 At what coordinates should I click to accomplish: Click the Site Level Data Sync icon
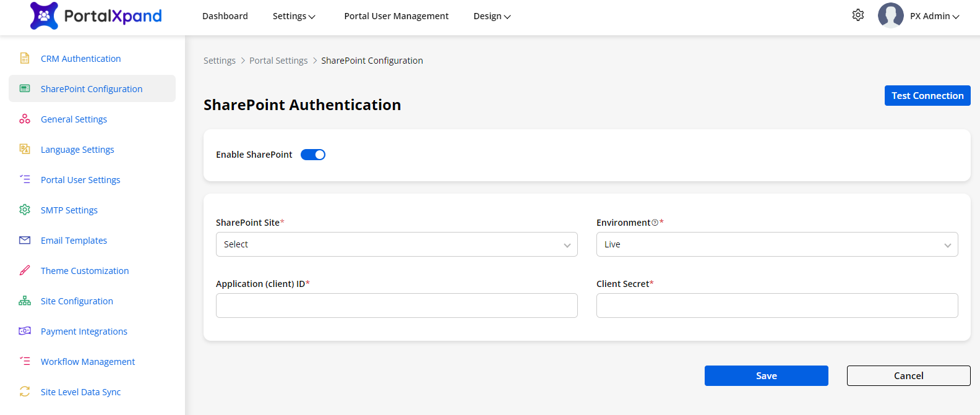pyautogui.click(x=25, y=391)
